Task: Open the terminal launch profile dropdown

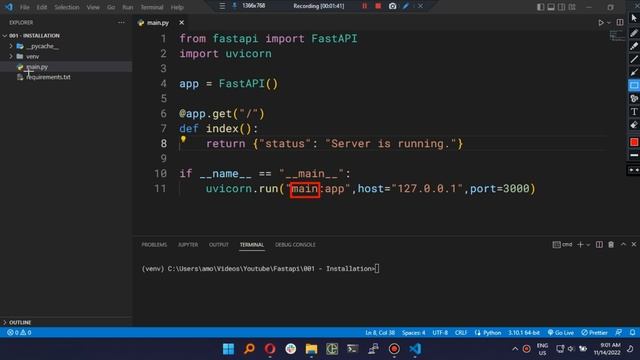Action: [x=588, y=244]
